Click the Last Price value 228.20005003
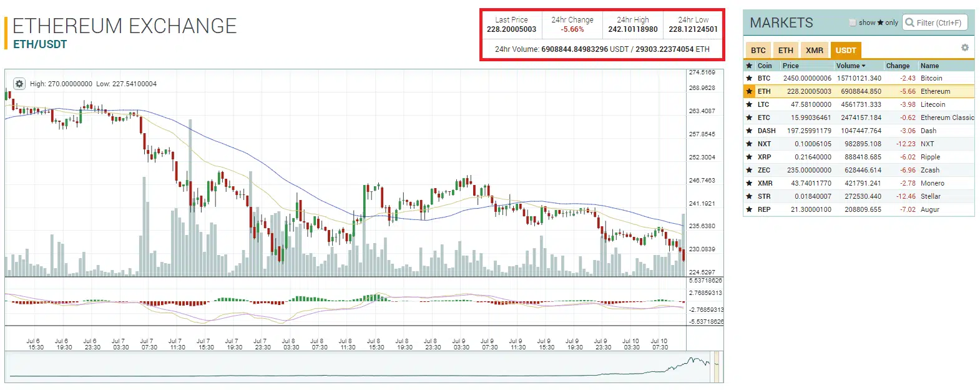Screen dimensions: 980x390 click(511, 29)
